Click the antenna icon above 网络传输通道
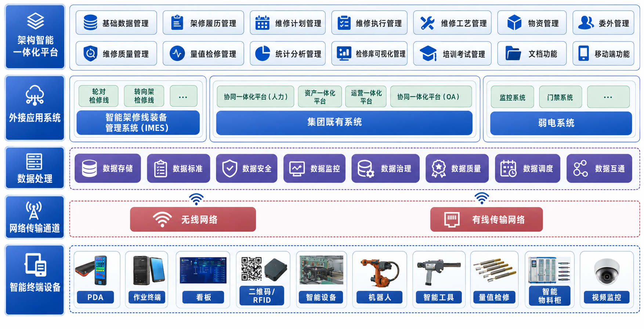Viewport: 644px width, 329px height. pos(34,211)
